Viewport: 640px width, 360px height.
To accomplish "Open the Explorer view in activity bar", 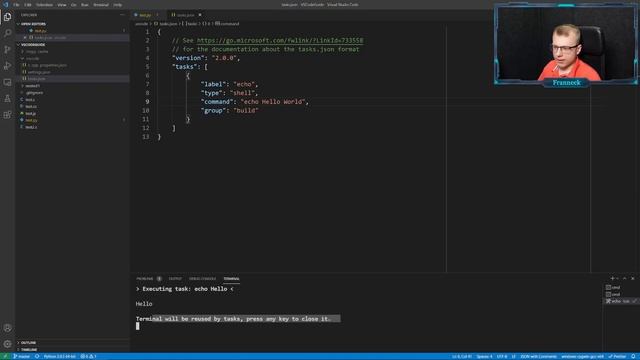I will click(x=7, y=17).
